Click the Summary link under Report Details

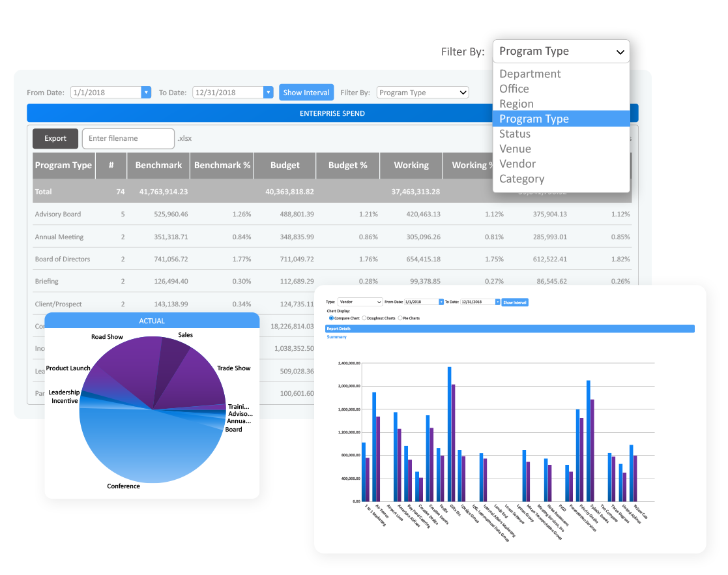pyautogui.click(x=336, y=337)
